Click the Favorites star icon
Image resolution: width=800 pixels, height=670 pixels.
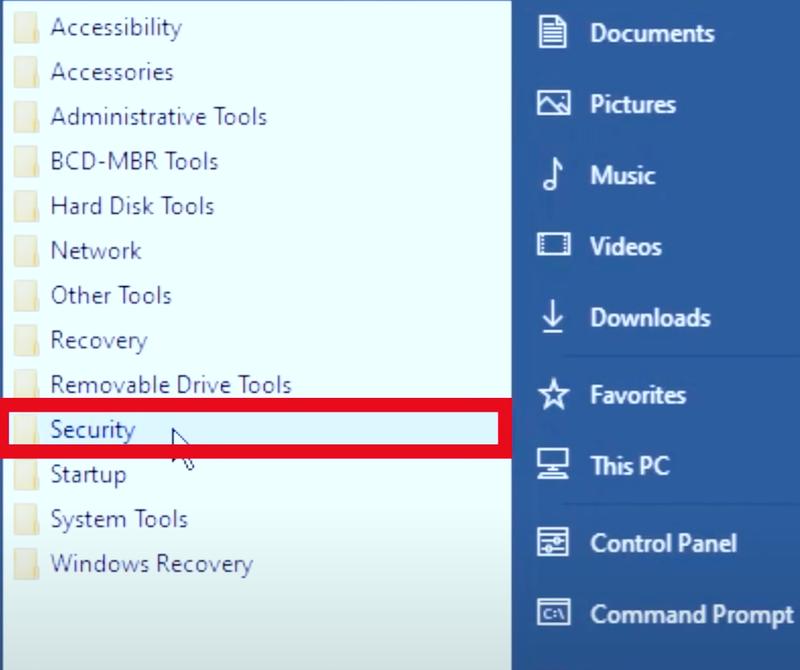[554, 394]
